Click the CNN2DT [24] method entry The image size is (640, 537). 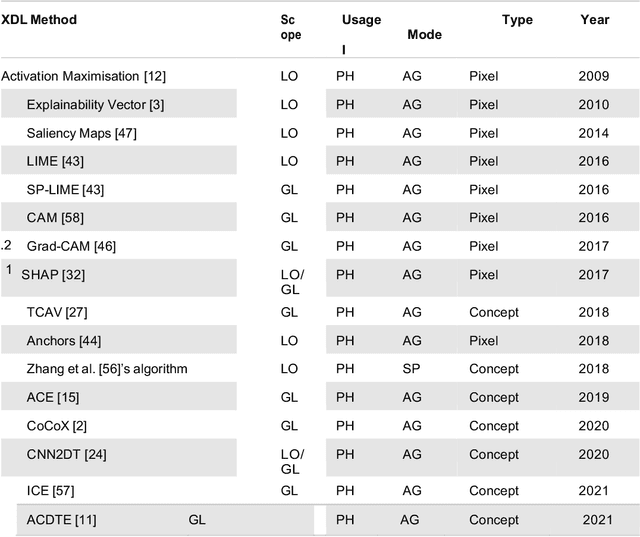pyautogui.click(x=66, y=454)
